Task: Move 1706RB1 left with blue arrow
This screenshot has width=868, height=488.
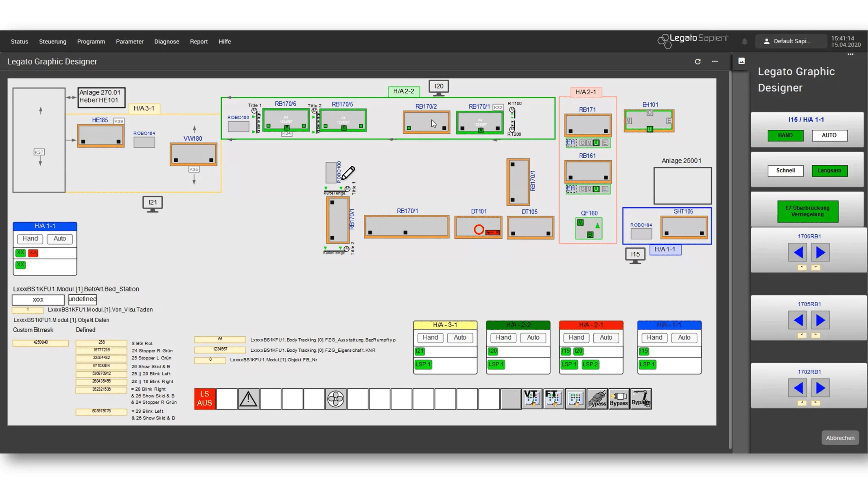Action: point(798,253)
